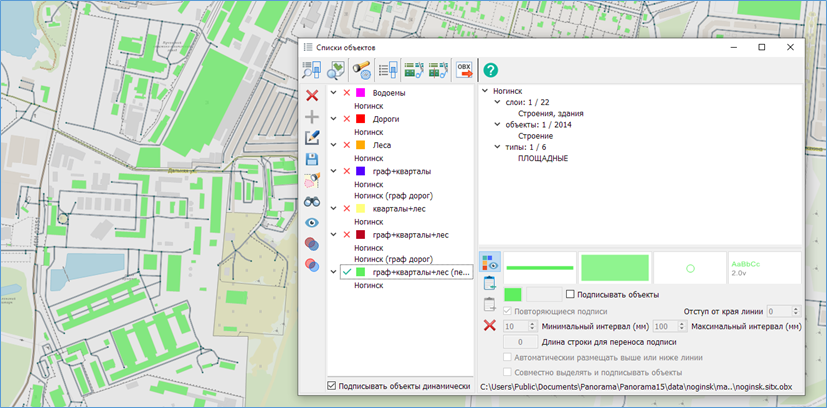Viewport: 827px width, 408px height.
Task: Click the blue eye view icon
Action: (312, 222)
